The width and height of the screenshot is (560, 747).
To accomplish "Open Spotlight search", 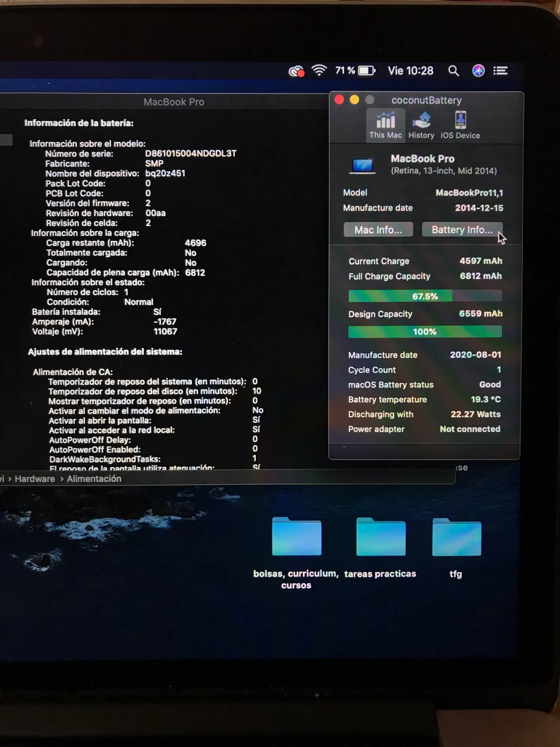I will pos(453,71).
